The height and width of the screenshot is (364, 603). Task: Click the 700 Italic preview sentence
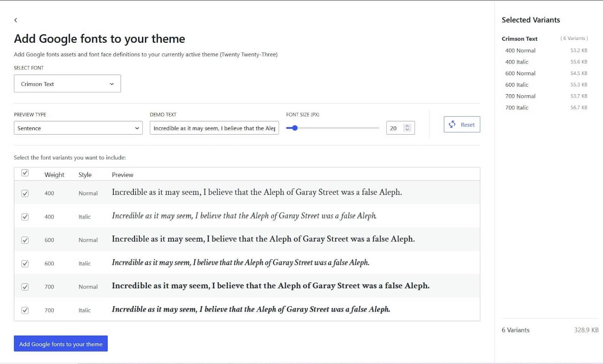point(251,309)
